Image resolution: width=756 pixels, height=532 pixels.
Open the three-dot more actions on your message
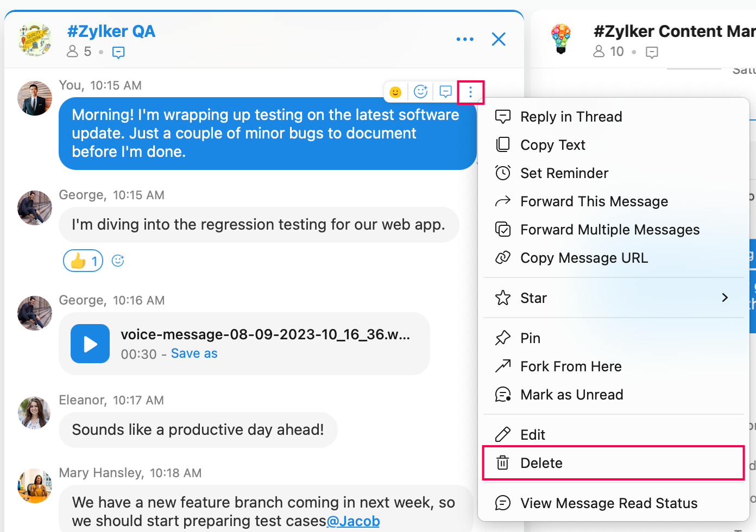pos(470,92)
